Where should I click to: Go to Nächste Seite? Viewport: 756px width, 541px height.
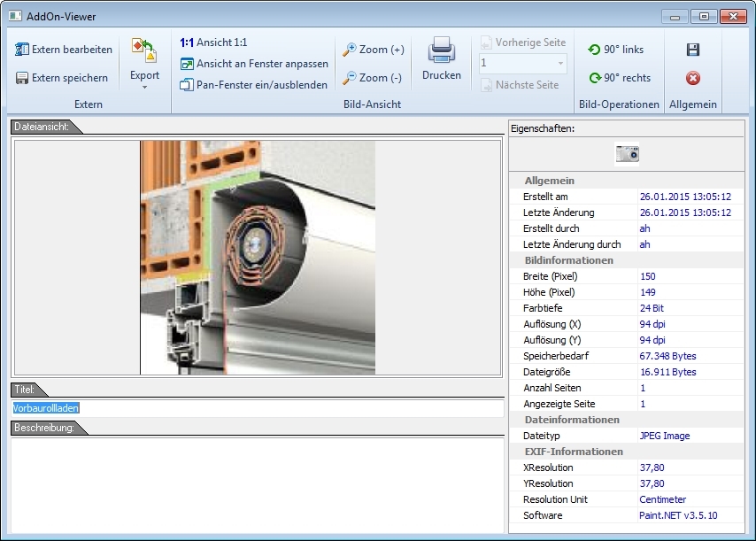520,85
